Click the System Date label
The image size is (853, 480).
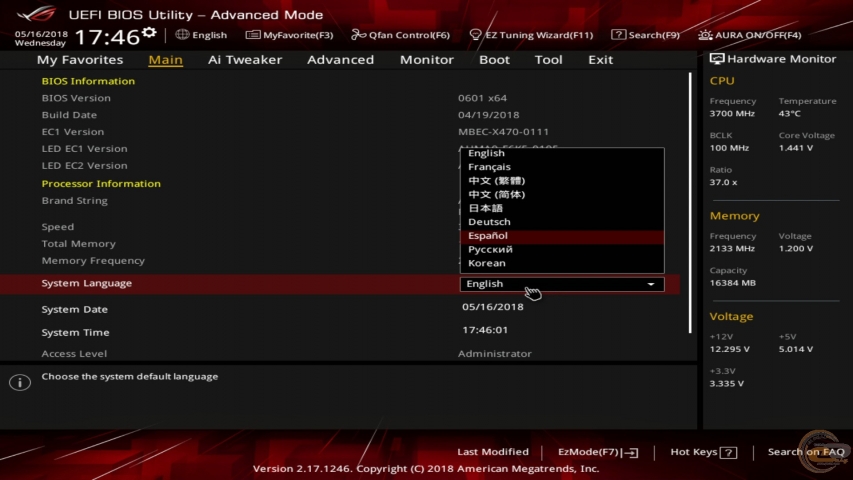(x=75, y=309)
